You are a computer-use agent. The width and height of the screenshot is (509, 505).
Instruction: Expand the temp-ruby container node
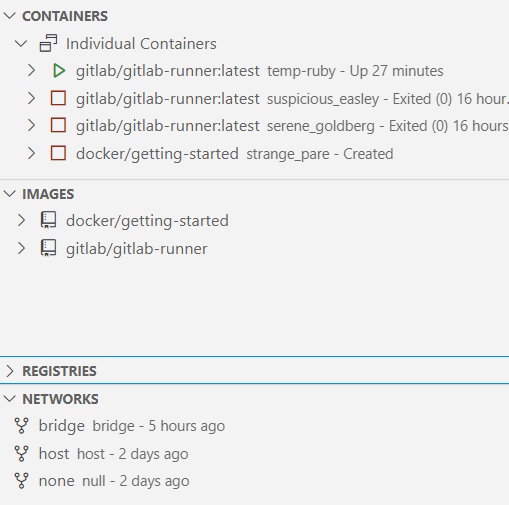(x=31, y=71)
